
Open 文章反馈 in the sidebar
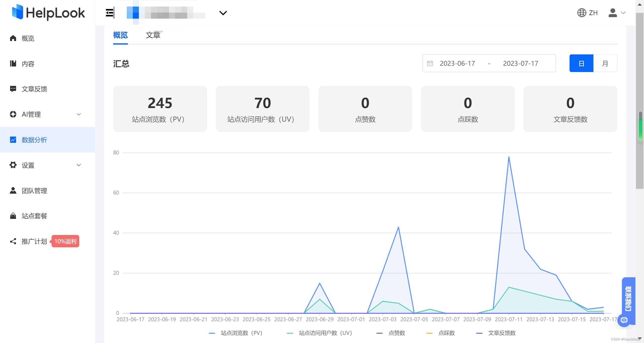coord(34,89)
